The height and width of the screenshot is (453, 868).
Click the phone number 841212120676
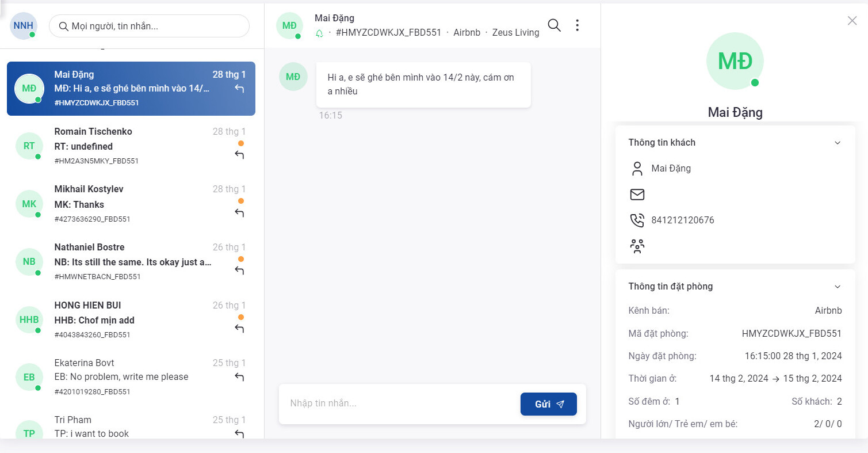coord(683,220)
